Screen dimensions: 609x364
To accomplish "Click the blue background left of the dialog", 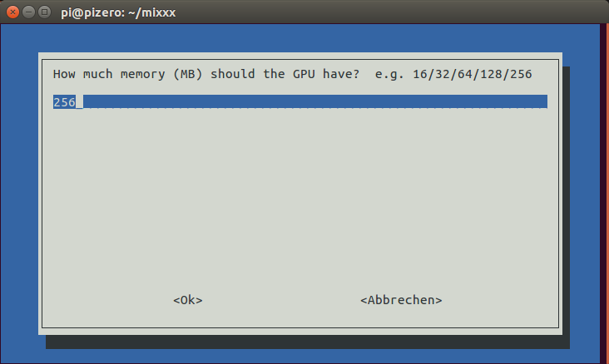I will coord(19,194).
